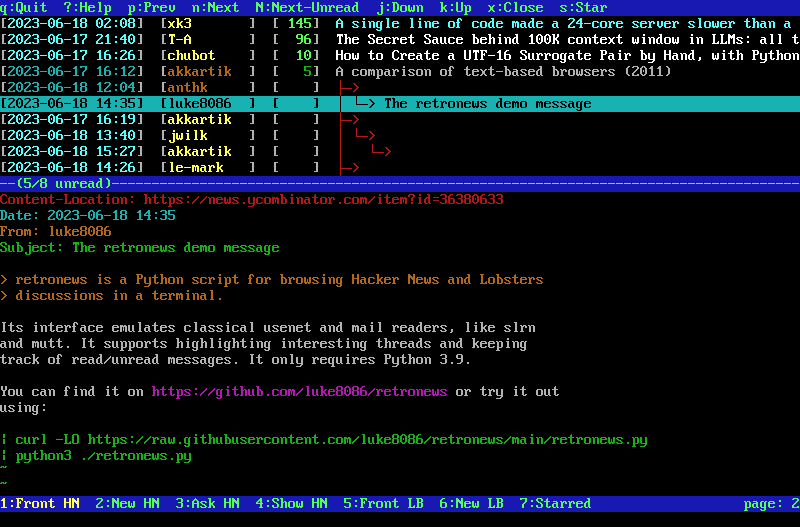Open the Content-Location Hacker News item link

323,199
